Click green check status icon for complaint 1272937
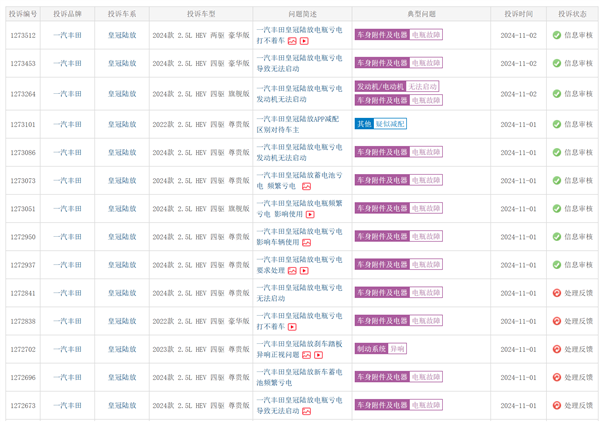The height and width of the screenshot is (422, 600). pyautogui.click(x=557, y=265)
